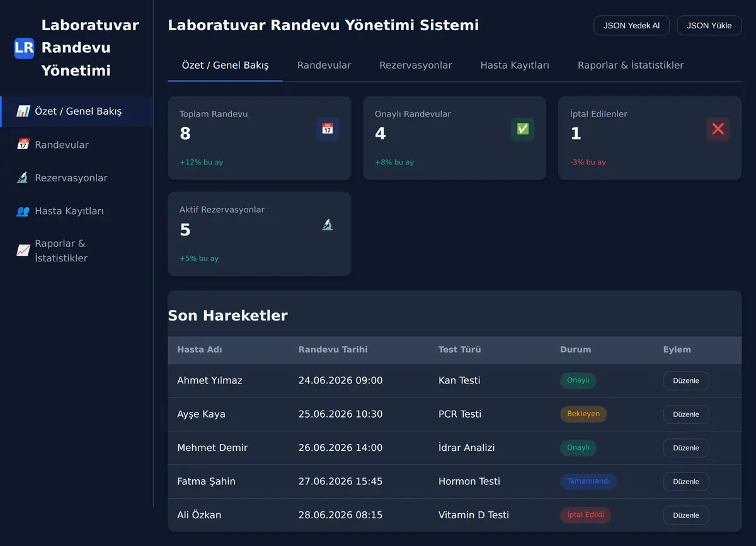Click the JSON Yükle button
This screenshot has height=546, width=756.
click(709, 26)
